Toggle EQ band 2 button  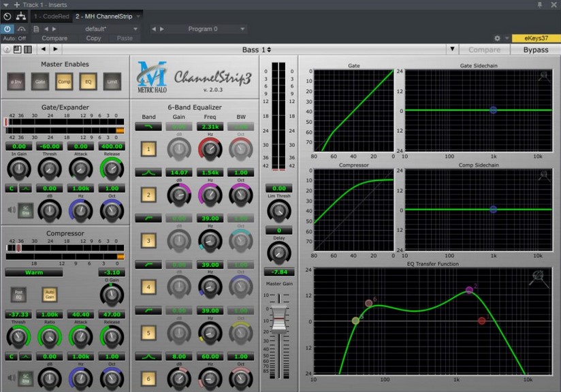148,195
